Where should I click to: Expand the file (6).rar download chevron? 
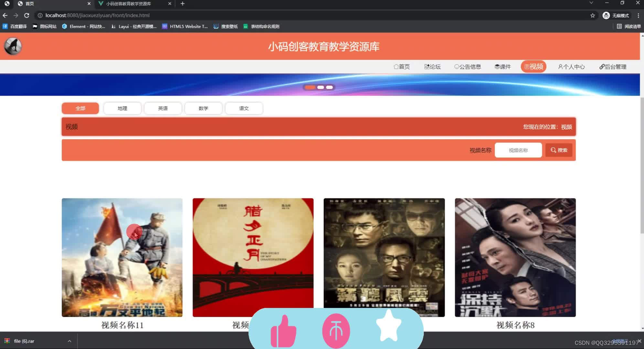click(x=69, y=341)
